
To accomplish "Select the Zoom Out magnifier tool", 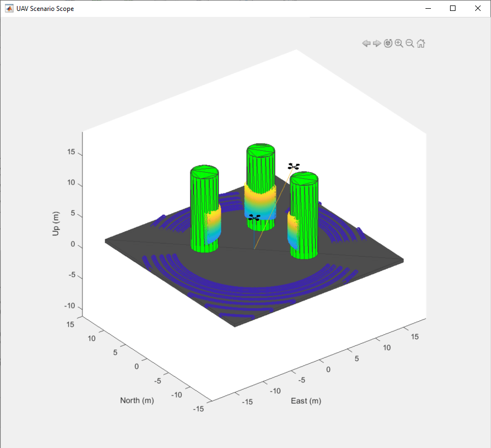I will pos(410,43).
